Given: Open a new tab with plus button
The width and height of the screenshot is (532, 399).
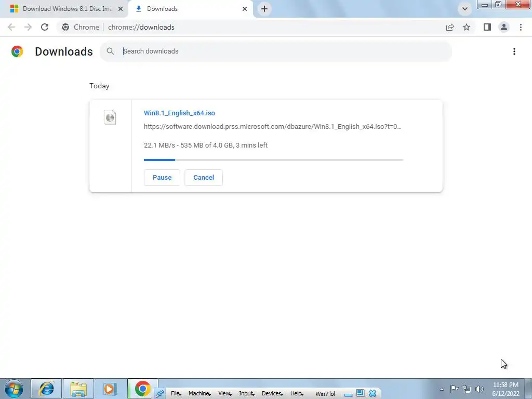Looking at the screenshot, I should [x=264, y=9].
